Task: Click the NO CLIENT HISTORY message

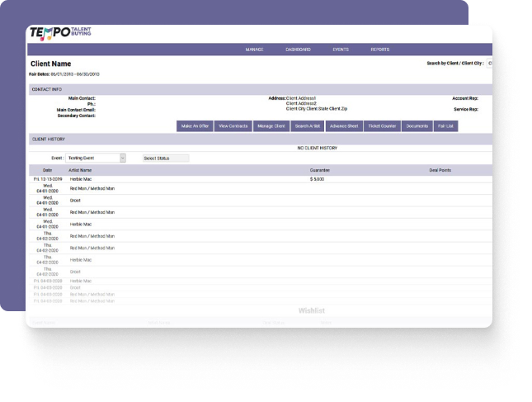Action: (318, 148)
